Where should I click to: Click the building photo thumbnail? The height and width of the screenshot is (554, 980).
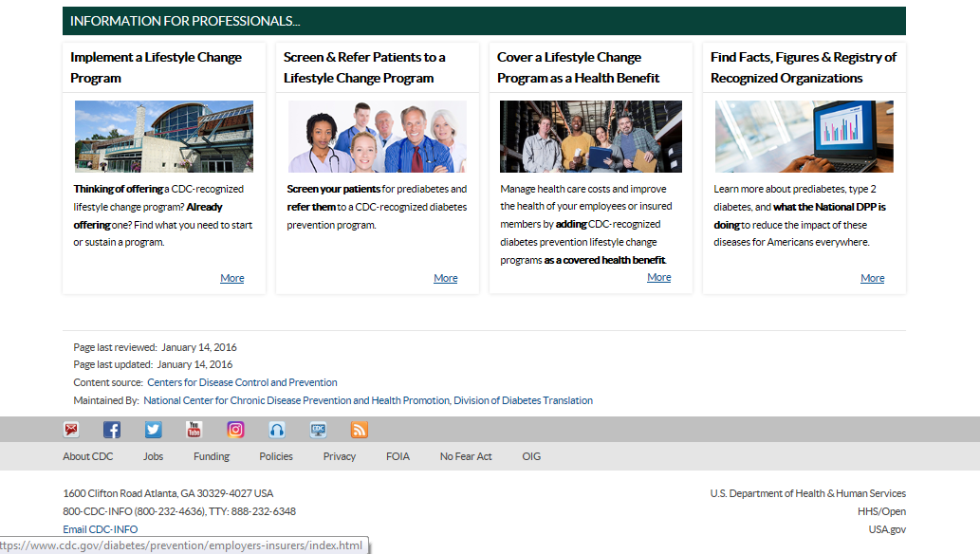164,137
